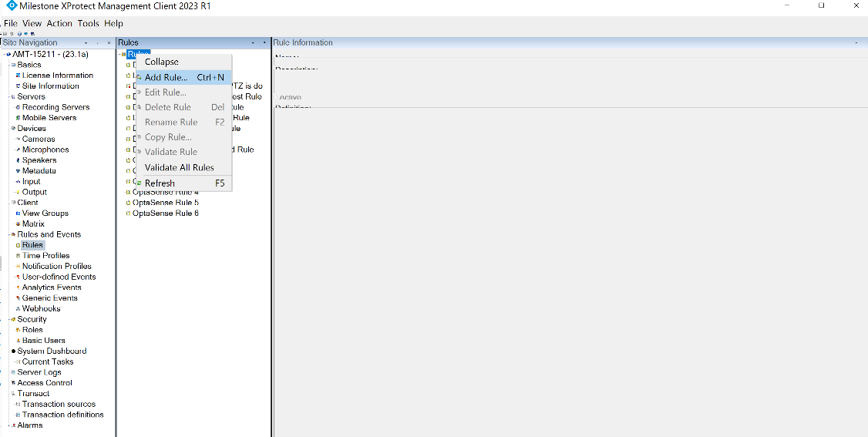Collapse the Client tree node

(8, 203)
